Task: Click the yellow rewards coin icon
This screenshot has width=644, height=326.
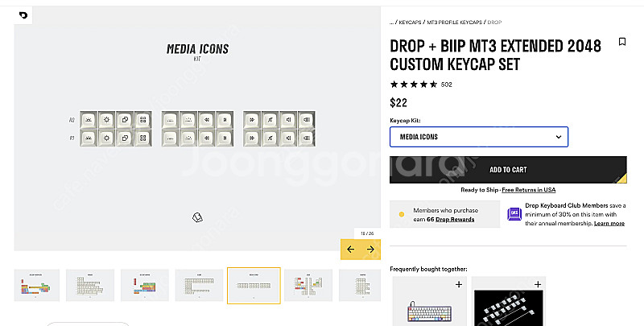Action: coord(402,215)
